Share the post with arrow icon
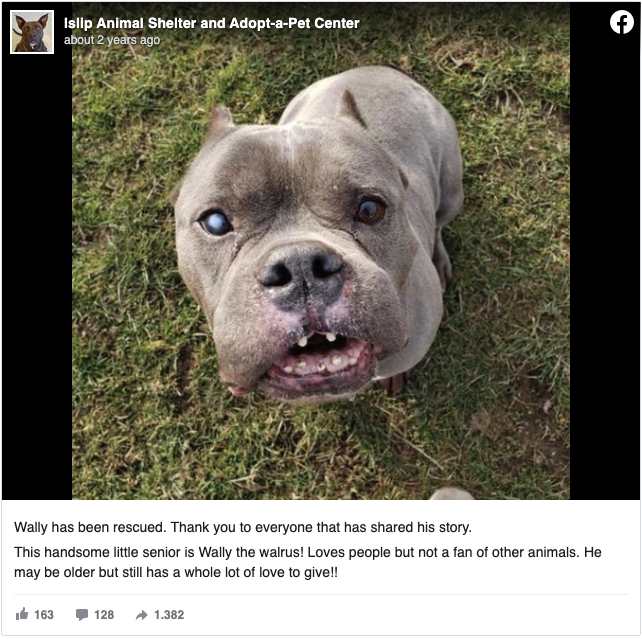 pyautogui.click(x=141, y=615)
